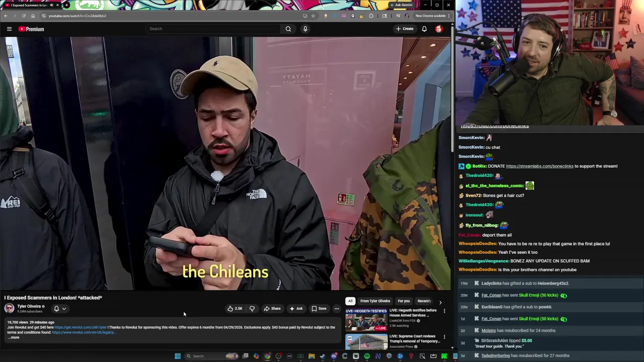Screen dimensions: 644x362
Task: Open YouTube notifications bell in the header
Action: 424,29
